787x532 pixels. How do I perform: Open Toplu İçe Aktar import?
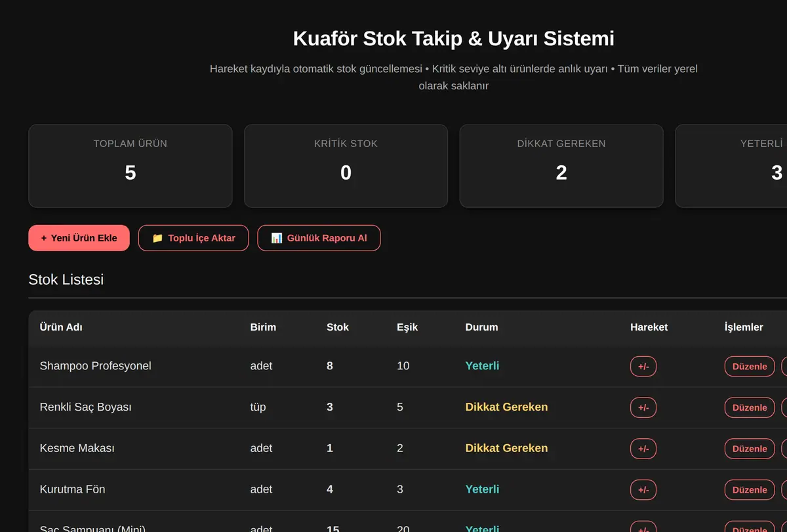point(193,238)
